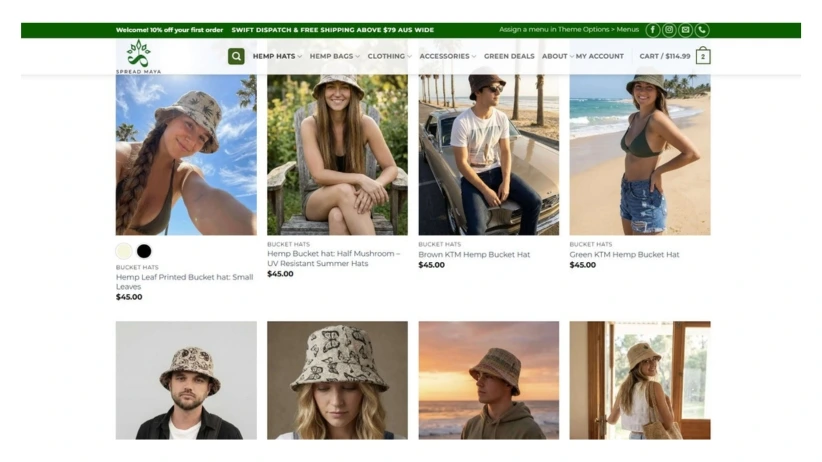
Task: Open the About menu item
Action: [x=555, y=56]
